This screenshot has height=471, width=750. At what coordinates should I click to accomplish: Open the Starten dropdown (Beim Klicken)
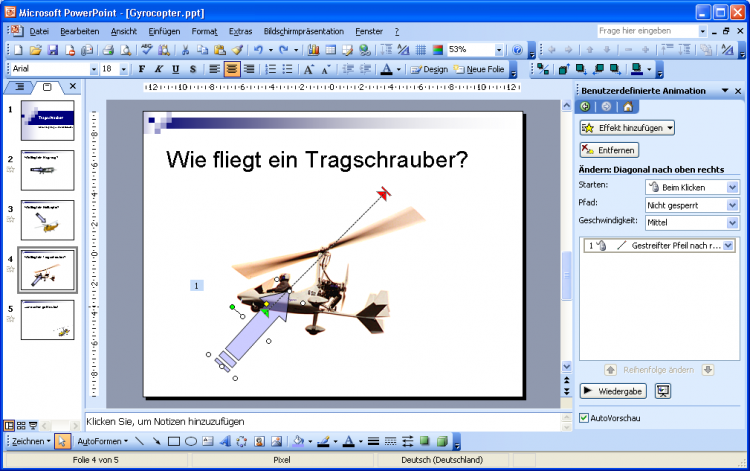[732, 187]
